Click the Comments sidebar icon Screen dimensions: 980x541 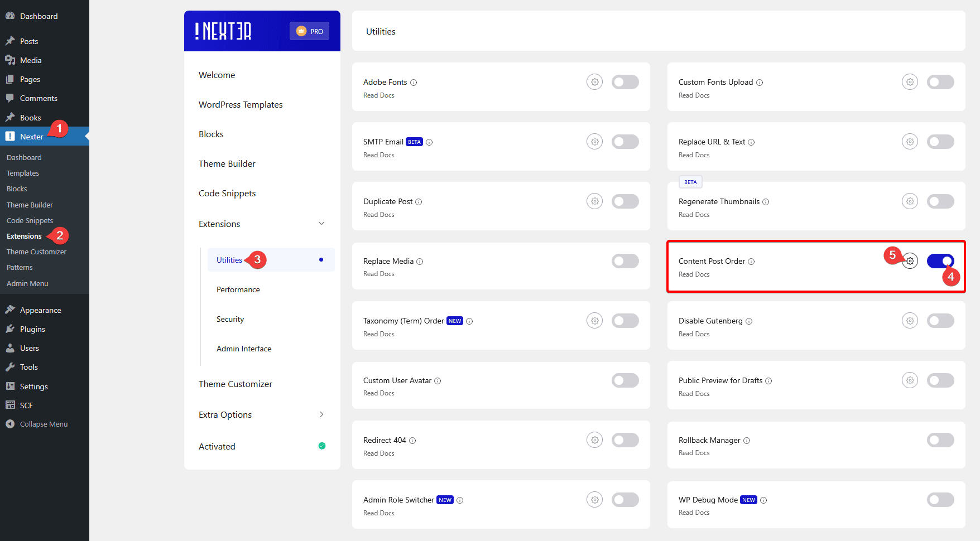pyautogui.click(x=11, y=98)
